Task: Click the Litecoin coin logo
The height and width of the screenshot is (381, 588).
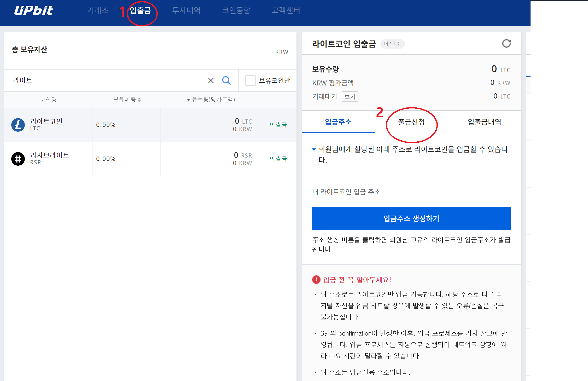Action: pos(18,125)
